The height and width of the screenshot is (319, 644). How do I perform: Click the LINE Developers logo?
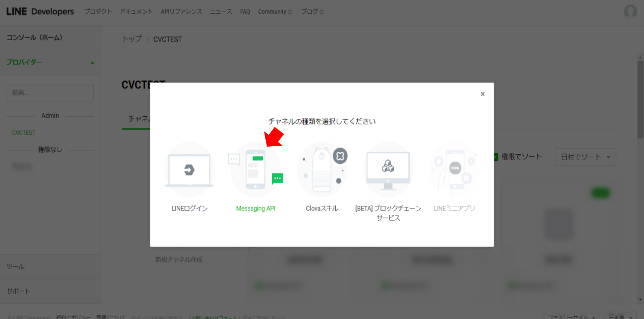pyautogui.click(x=40, y=12)
